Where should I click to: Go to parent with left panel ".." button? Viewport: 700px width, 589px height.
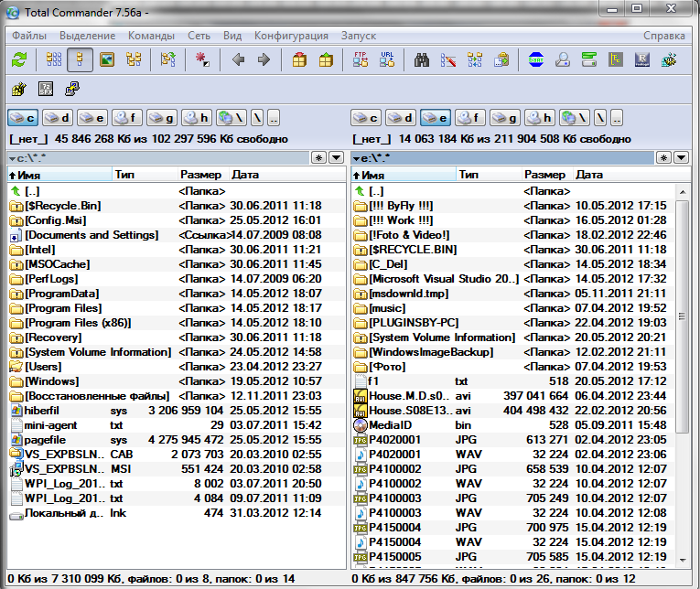pyautogui.click(x=274, y=118)
